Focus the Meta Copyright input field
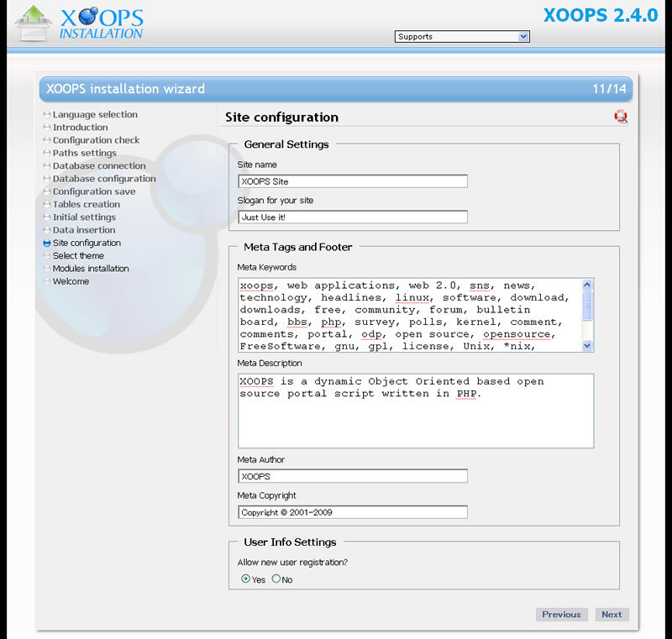The height and width of the screenshot is (639, 672). coord(352,512)
